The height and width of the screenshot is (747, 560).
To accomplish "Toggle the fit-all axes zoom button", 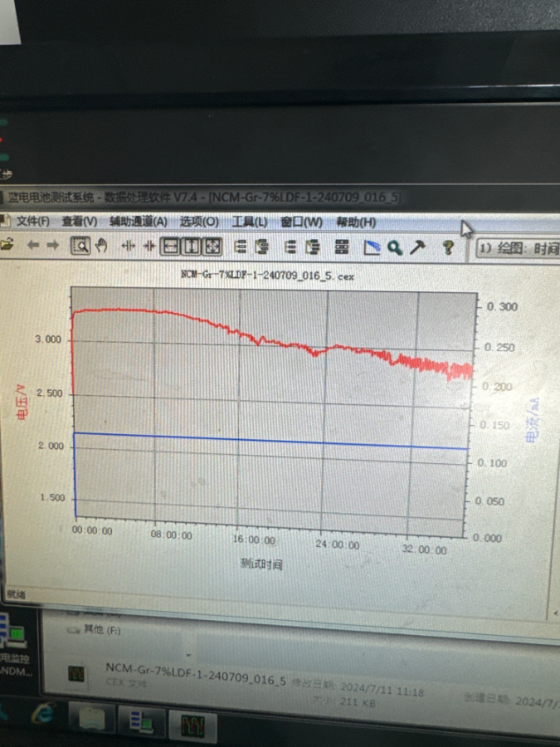I will click(x=212, y=246).
